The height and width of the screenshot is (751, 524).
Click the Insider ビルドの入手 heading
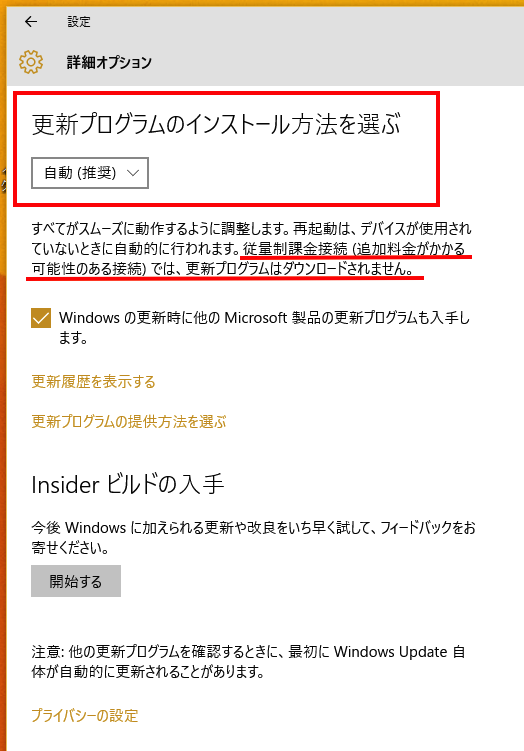128,484
